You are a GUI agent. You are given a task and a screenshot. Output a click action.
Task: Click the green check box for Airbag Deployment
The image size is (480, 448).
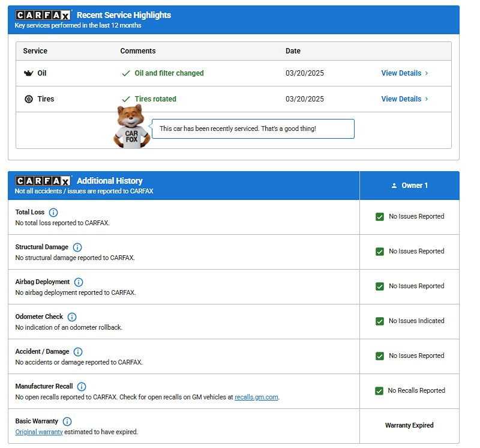click(x=380, y=286)
